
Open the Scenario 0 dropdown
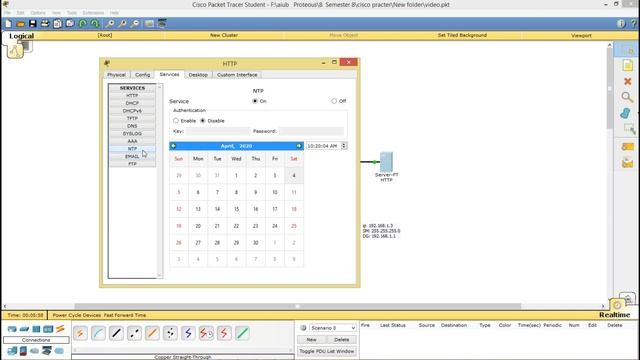coord(333,328)
